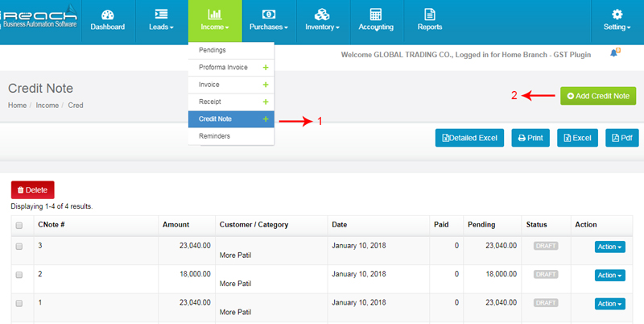Open the notification bell
The height and width of the screenshot is (324, 644).
[x=614, y=52]
